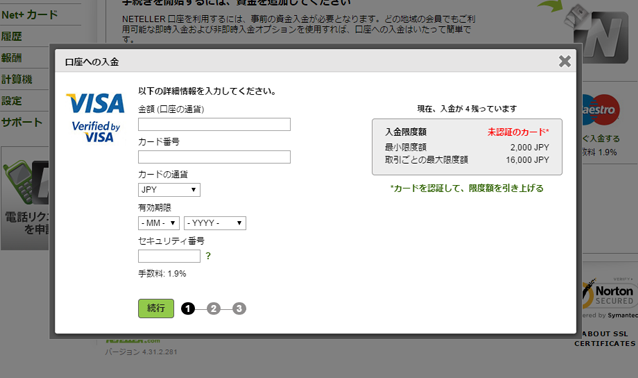The height and width of the screenshot is (378, 638).
Task: Click 手数料: 1.9% text in dialog
Action: (x=162, y=274)
